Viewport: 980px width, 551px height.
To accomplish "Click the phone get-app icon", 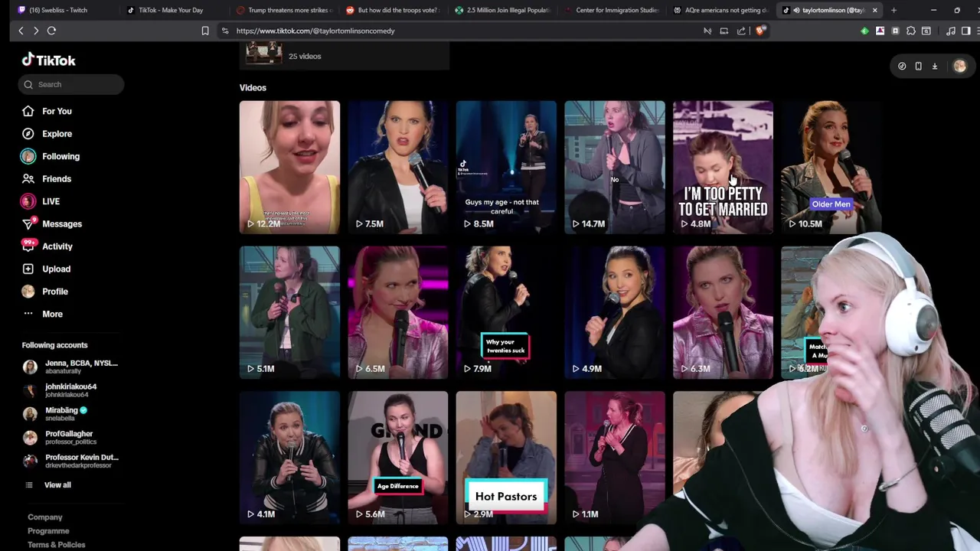I will pyautogui.click(x=918, y=67).
